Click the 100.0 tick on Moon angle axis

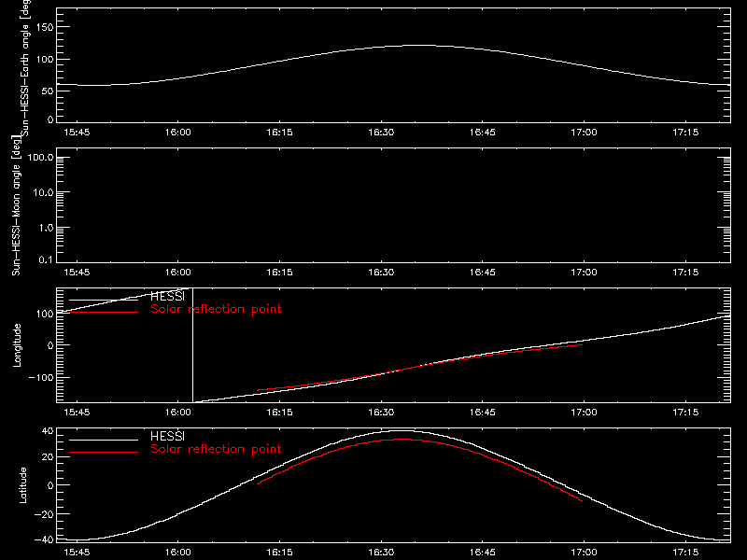pos(41,158)
